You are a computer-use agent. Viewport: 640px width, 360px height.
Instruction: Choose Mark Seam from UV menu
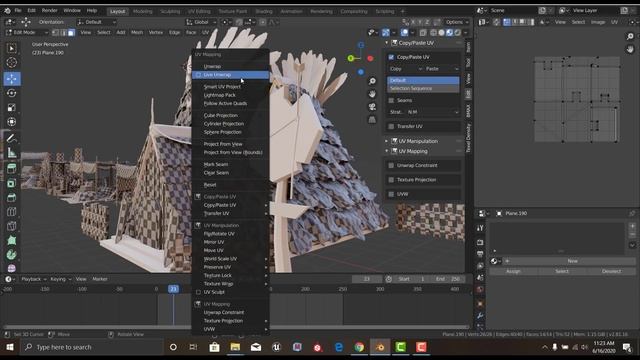(x=216, y=164)
